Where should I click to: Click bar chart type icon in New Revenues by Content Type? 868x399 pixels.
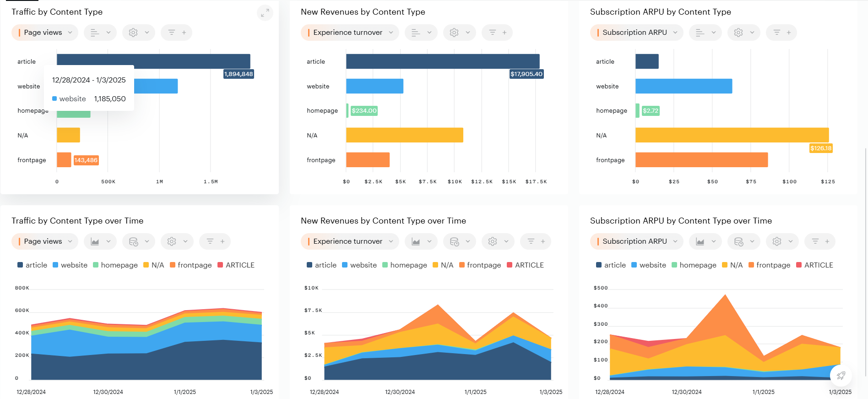point(421,33)
